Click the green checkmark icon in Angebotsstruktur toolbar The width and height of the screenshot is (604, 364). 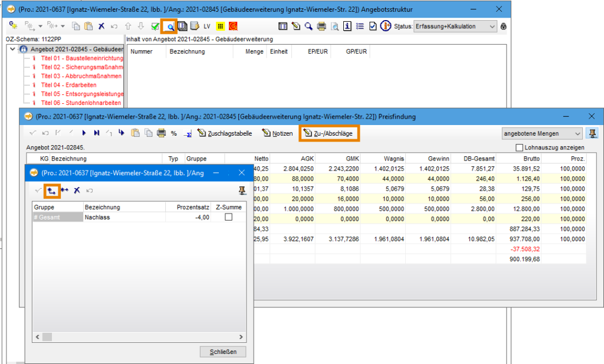click(x=155, y=26)
